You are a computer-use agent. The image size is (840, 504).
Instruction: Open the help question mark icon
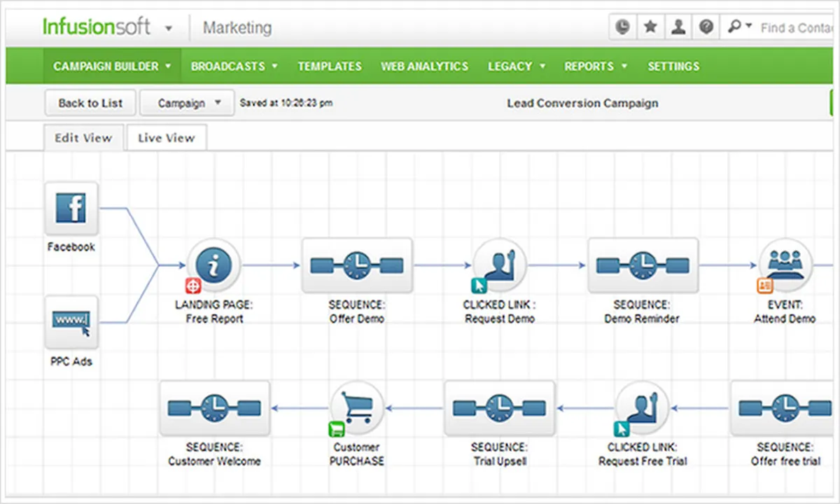[x=707, y=27]
